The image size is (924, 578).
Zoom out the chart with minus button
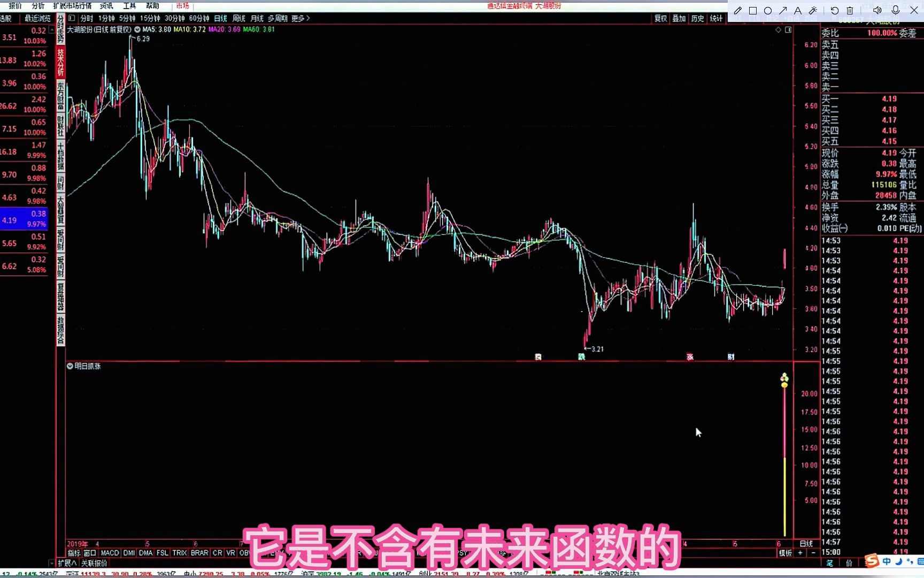(x=813, y=553)
